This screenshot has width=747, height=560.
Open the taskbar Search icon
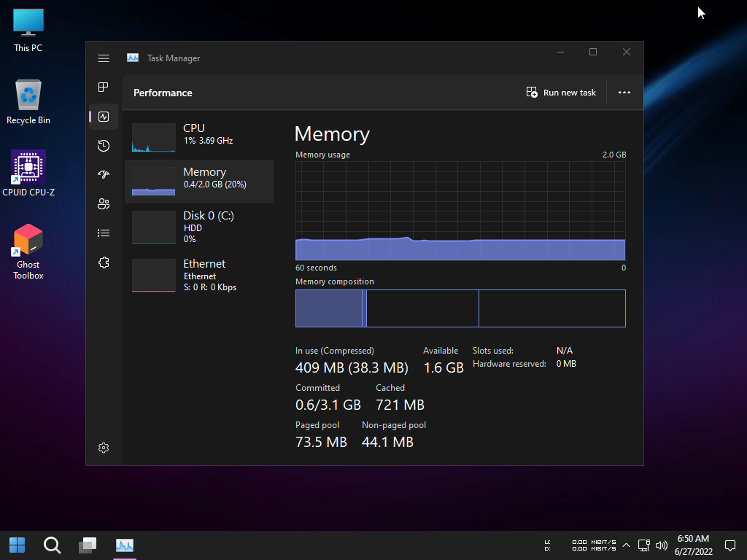(52, 545)
